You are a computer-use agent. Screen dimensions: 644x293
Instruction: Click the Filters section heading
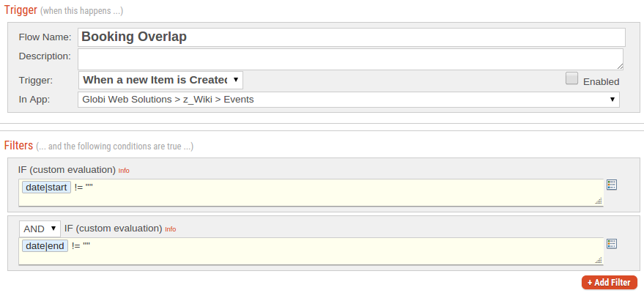click(18, 145)
